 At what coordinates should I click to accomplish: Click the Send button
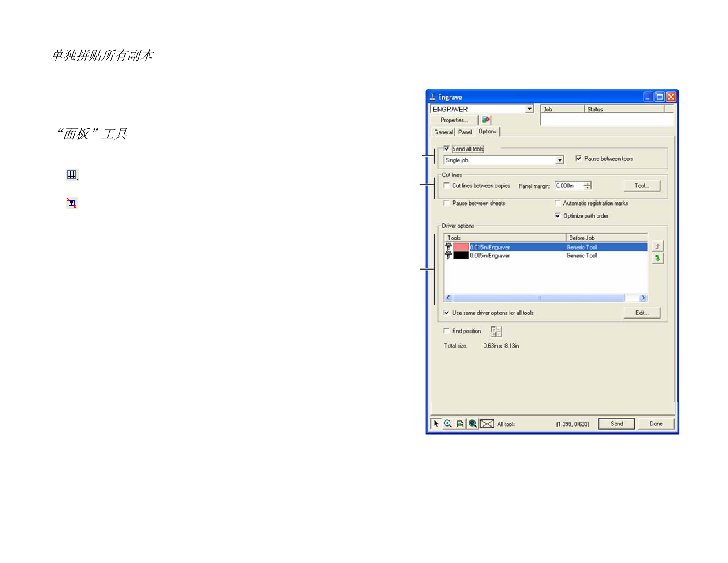coord(616,424)
